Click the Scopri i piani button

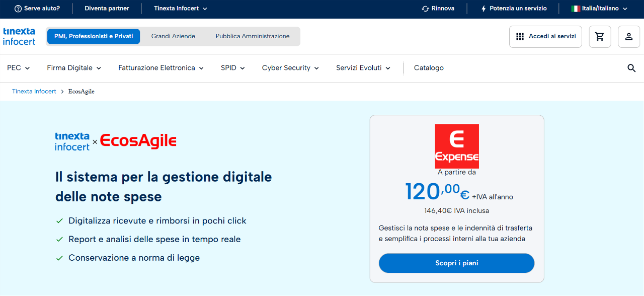click(x=456, y=263)
